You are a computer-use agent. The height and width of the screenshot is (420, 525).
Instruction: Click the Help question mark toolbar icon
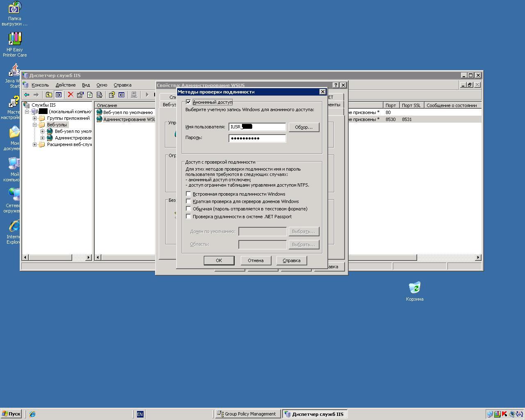point(112,95)
